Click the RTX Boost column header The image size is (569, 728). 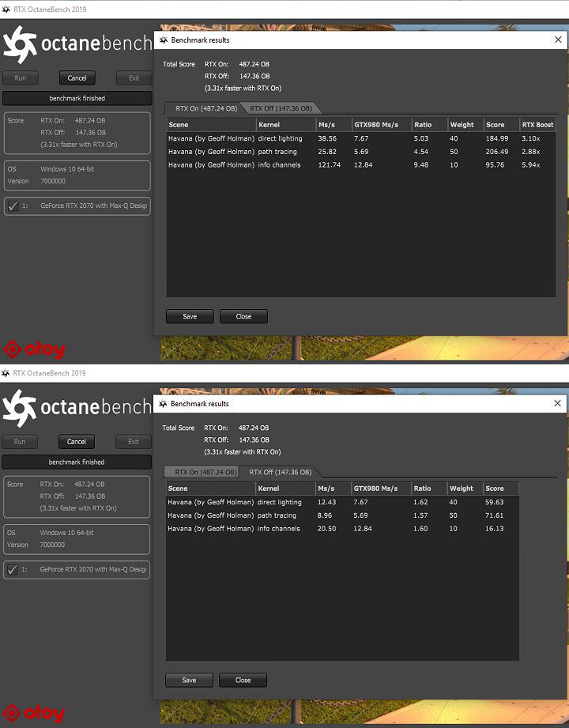click(537, 124)
